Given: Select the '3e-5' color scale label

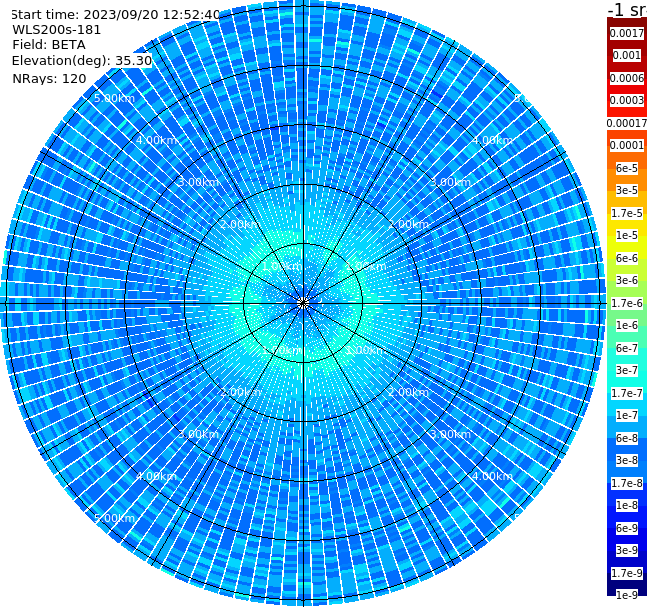Looking at the screenshot, I should click(627, 190).
